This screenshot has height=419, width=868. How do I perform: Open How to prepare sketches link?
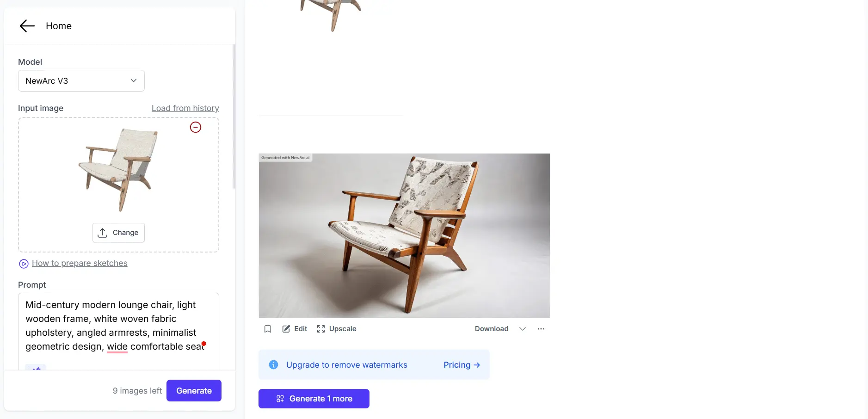pyautogui.click(x=80, y=263)
